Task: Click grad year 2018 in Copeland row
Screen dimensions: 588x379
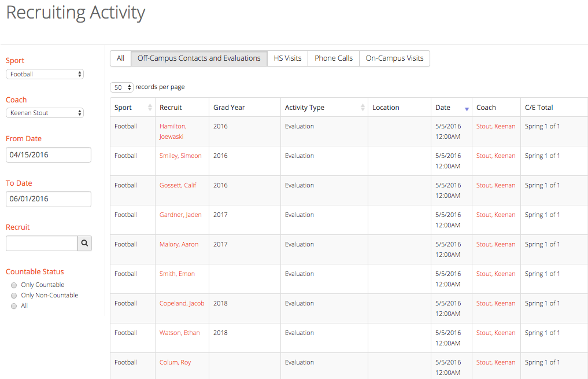Action: 220,303
